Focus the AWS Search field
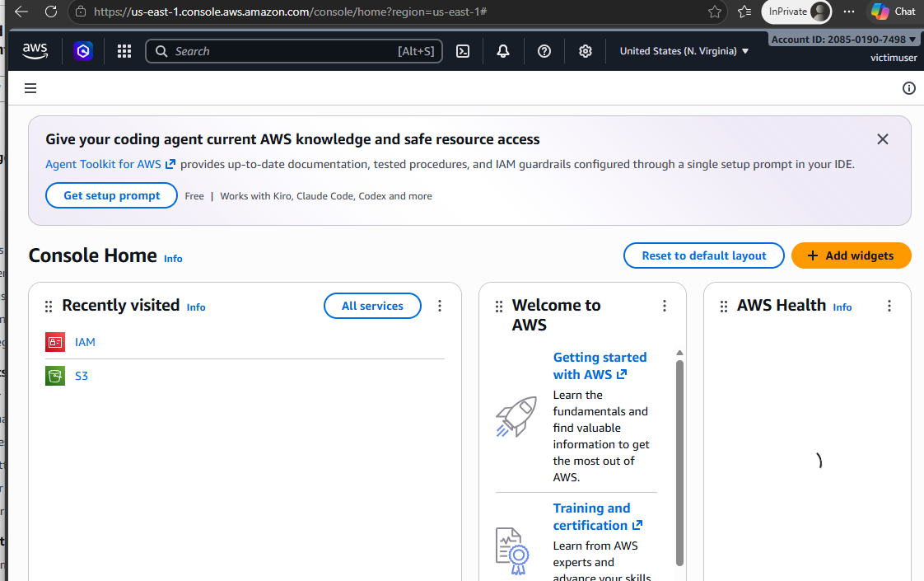The width and height of the screenshot is (924, 581). click(294, 51)
